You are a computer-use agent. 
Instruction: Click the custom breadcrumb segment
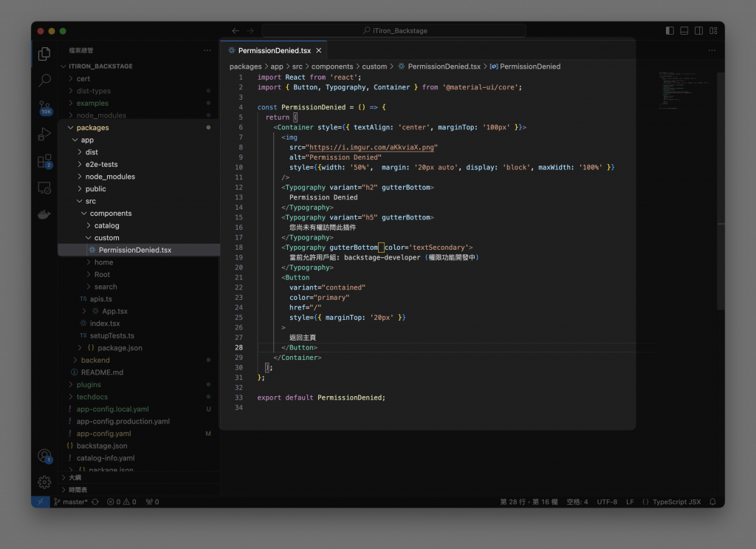pyautogui.click(x=374, y=67)
